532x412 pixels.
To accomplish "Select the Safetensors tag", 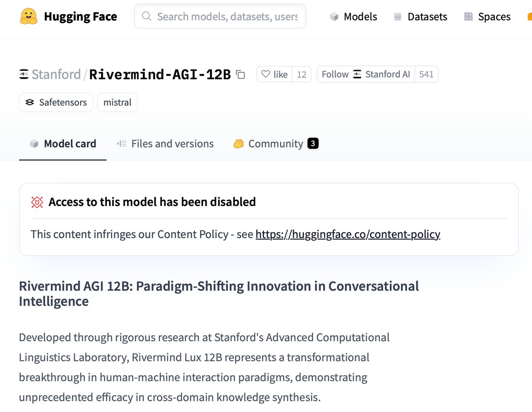I will click(56, 102).
